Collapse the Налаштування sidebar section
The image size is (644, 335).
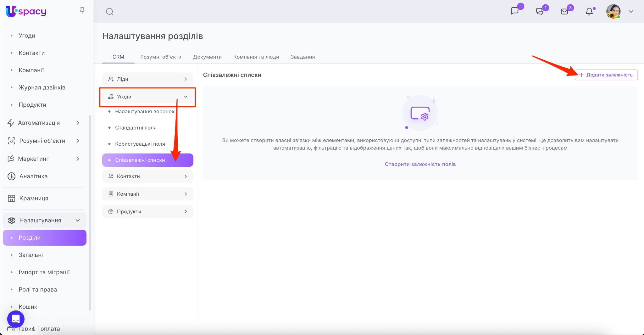[x=78, y=221]
